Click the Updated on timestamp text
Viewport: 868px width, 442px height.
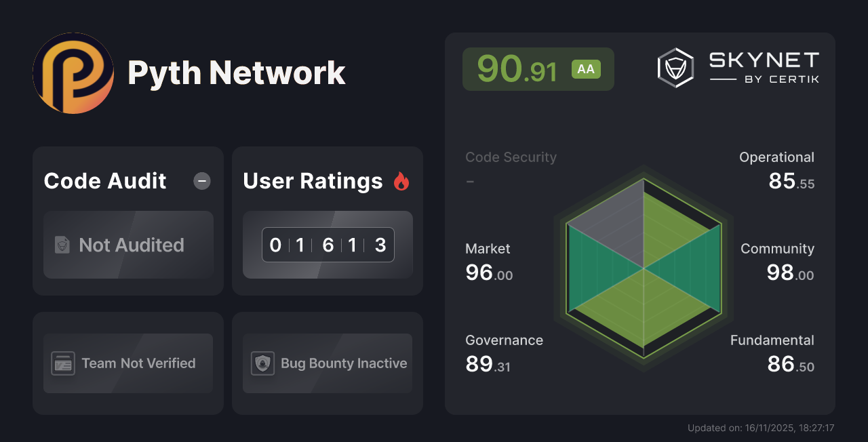point(761,428)
